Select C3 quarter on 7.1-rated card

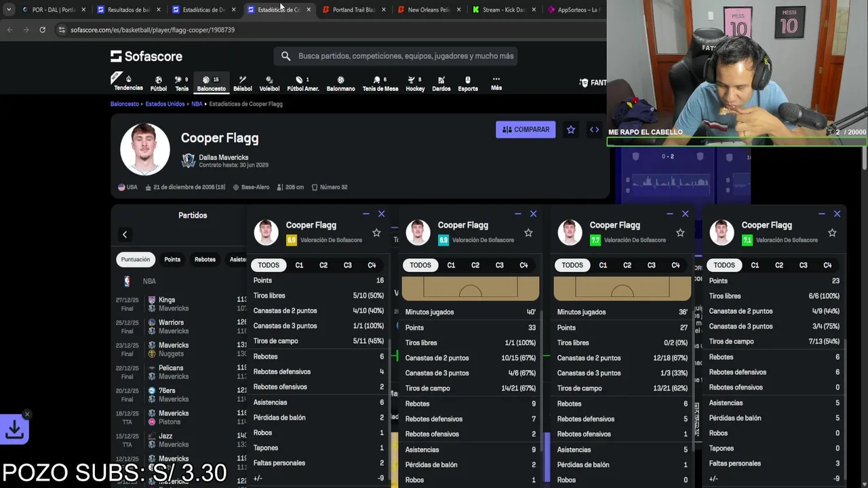804,265
